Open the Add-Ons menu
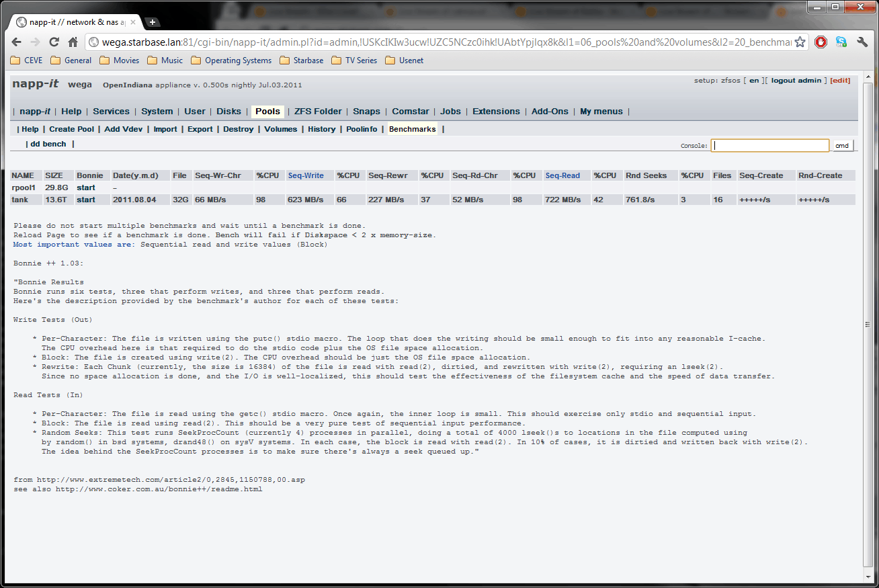This screenshot has width=879, height=588. click(x=550, y=112)
